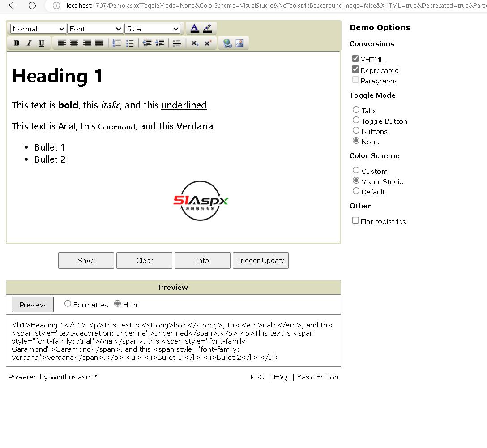Justify the text alignment

99,43
